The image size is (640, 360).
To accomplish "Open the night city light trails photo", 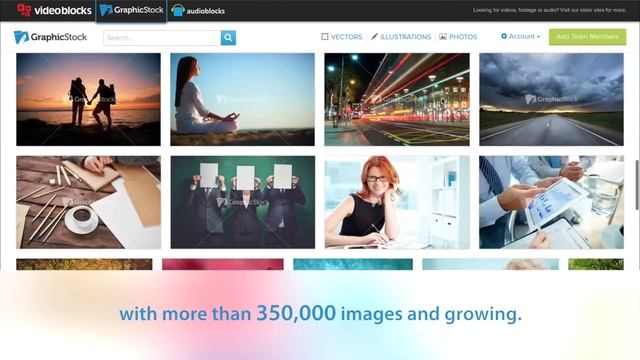I will click(397, 99).
